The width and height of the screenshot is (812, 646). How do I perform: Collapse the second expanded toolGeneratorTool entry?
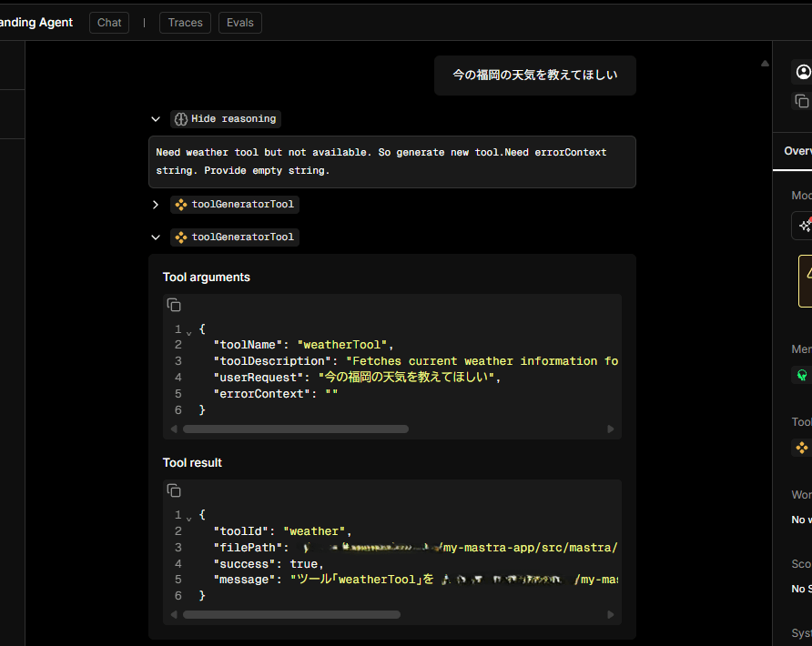tap(156, 237)
